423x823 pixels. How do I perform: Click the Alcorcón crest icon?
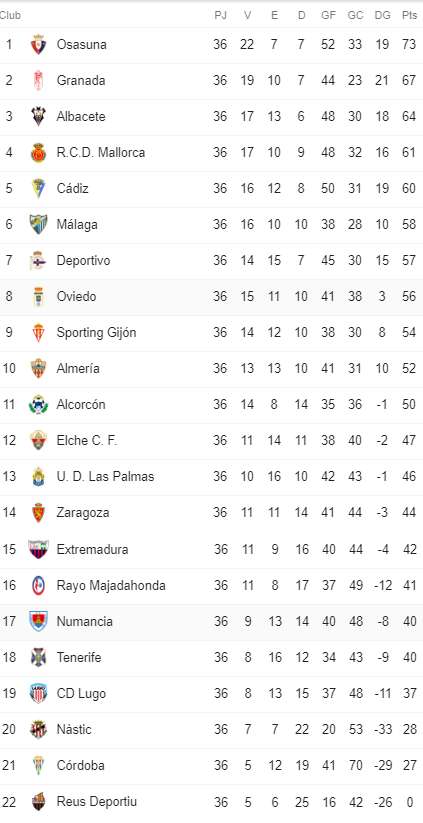pyautogui.click(x=38, y=405)
